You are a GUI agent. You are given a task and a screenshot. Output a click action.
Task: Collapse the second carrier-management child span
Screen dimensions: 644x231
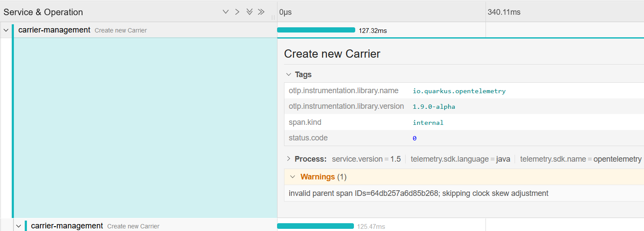coord(19,226)
